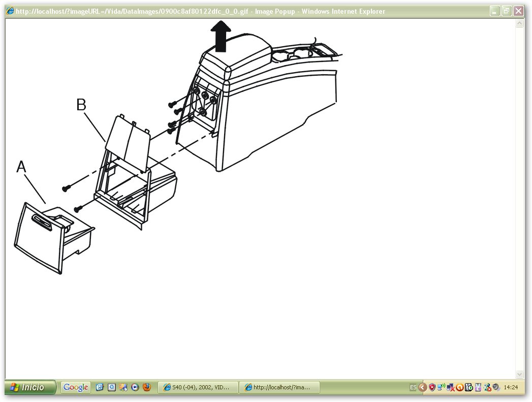The height and width of the screenshot is (402, 532).
Task: Click the Google toolbar button in the taskbar
Action: click(x=76, y=387)
